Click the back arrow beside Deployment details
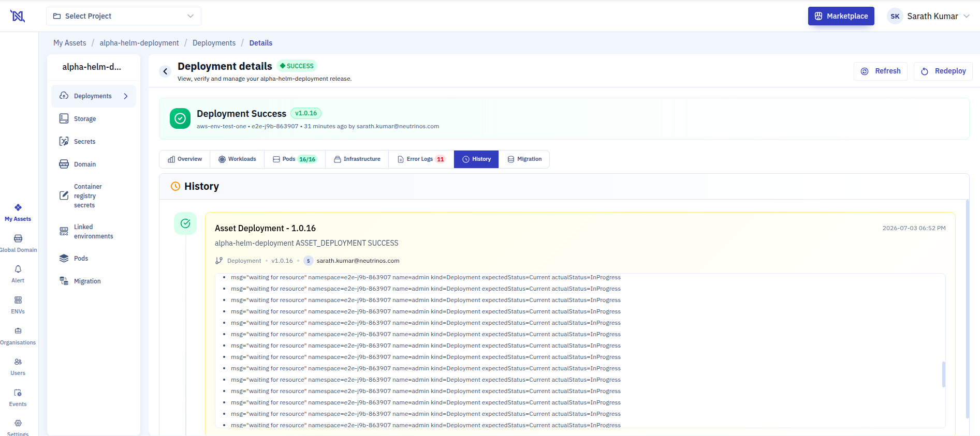This screenshot has height=436, width=980. click(x=165, y=71)
